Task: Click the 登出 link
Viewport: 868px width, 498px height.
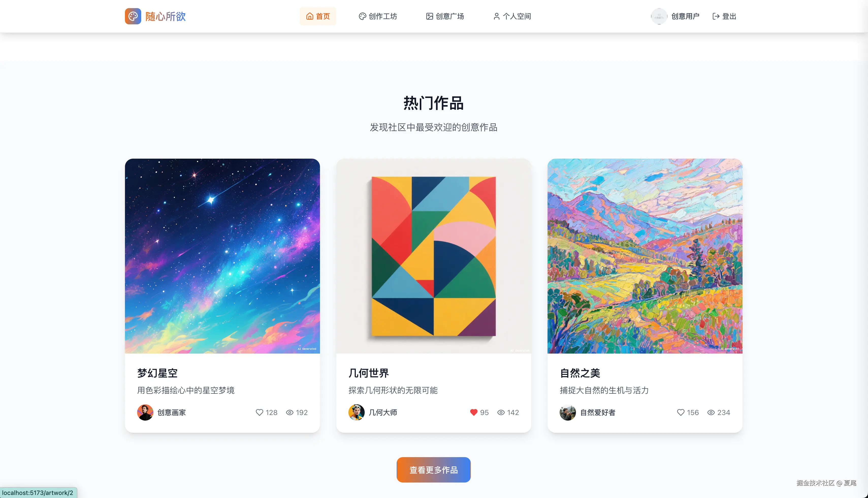Action: point(724,16)
